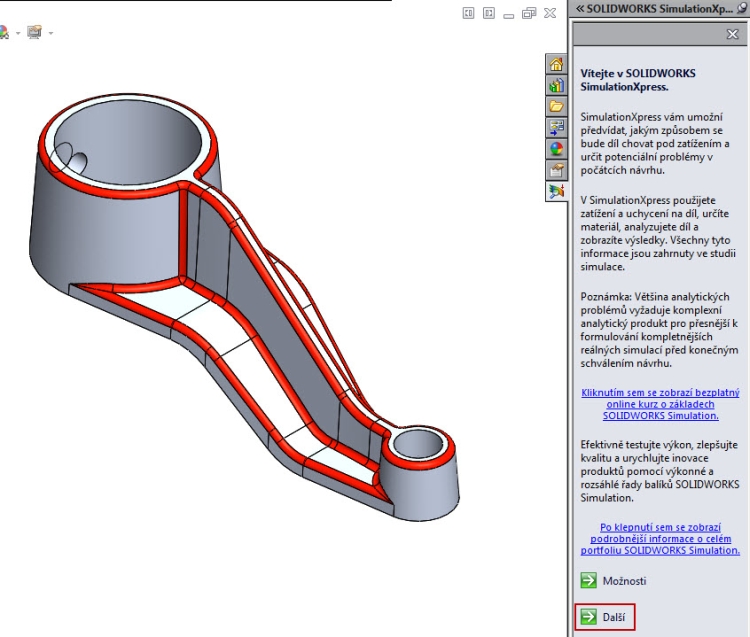This screenshot has width=750, height=637.
Task: Click the View Settings monitor icon
Action: coord(34,32)
